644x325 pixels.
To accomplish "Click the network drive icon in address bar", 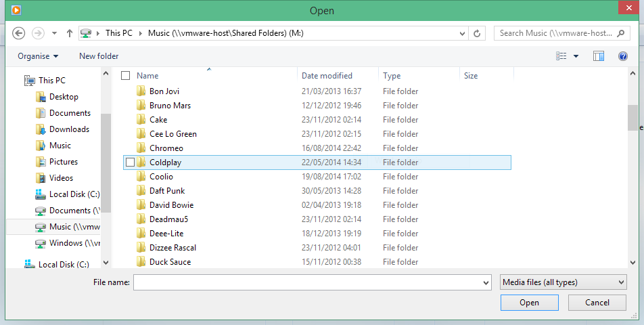I will tap(85, 33).
